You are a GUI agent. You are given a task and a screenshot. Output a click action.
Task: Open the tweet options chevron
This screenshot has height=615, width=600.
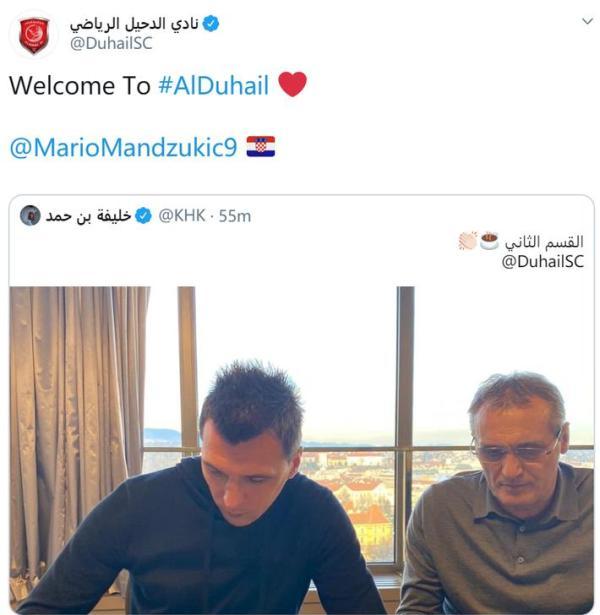[x=587, y=21]
